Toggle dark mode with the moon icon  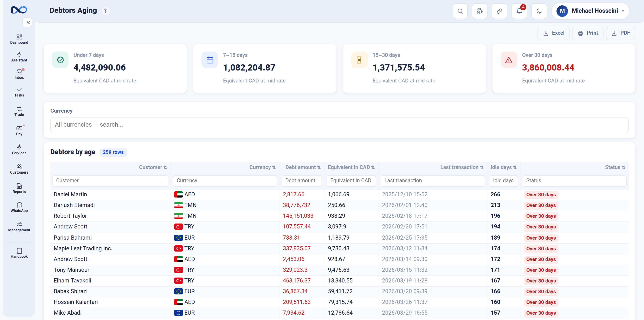[539, 11]
